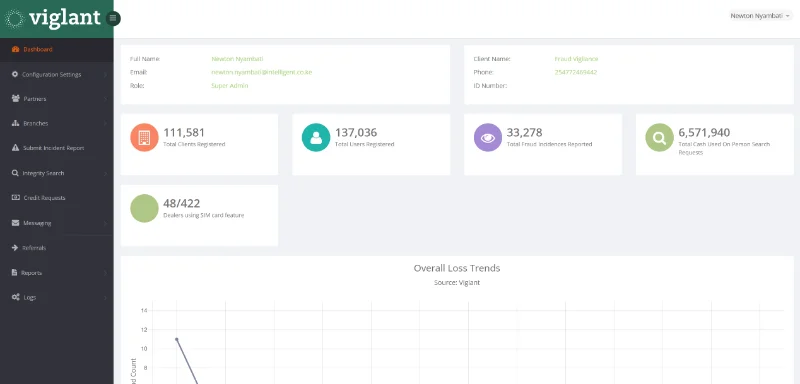800x384 pixels.
Task: Click the orange Total Clients building icon
Action: tap(144, 137)
